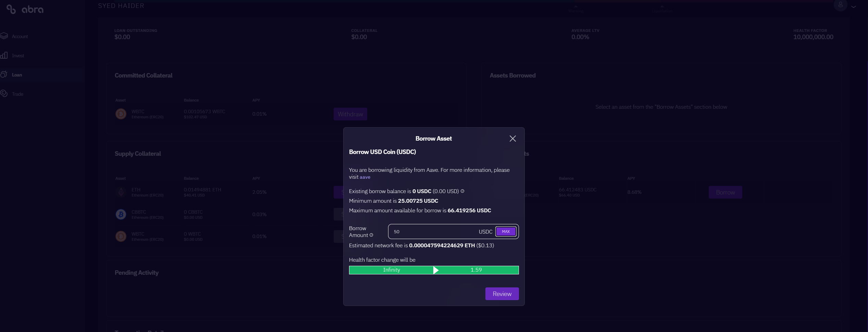Click info icon beside existing borrow balance
The width and height of the screenshot is (868, 332).
tap(462, 191)
